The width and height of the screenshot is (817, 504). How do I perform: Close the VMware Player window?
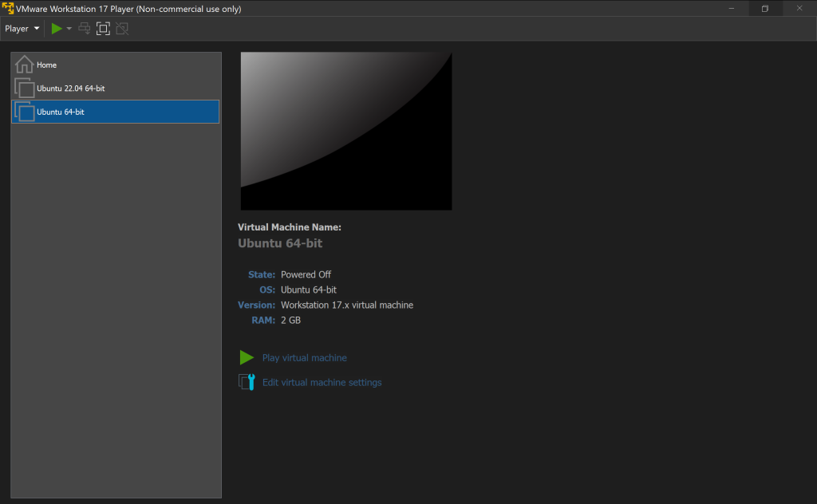799,8
